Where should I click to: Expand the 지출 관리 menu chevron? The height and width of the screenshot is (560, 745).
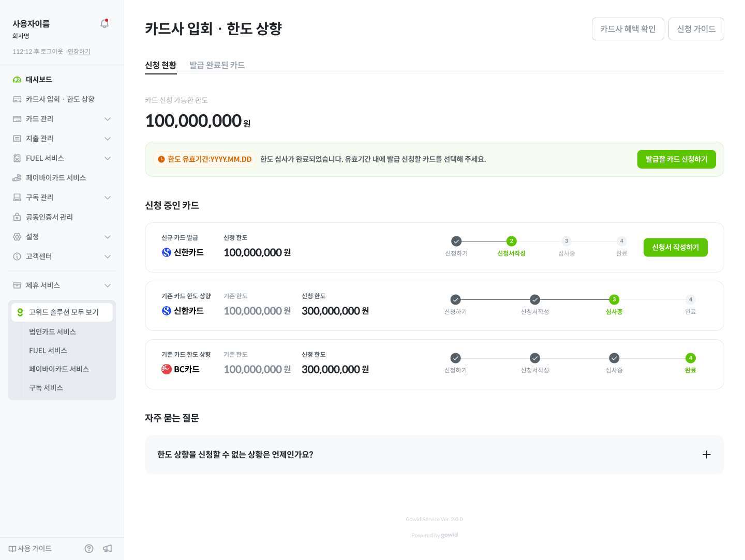tap(108, 139)
